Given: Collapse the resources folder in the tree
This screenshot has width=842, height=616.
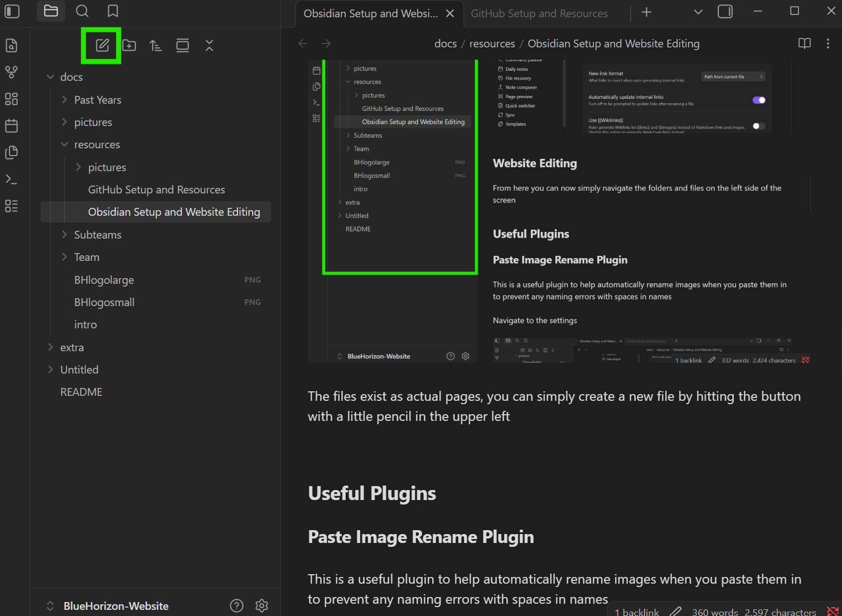Looking at the screenshot, I should [x=64, y=144].
